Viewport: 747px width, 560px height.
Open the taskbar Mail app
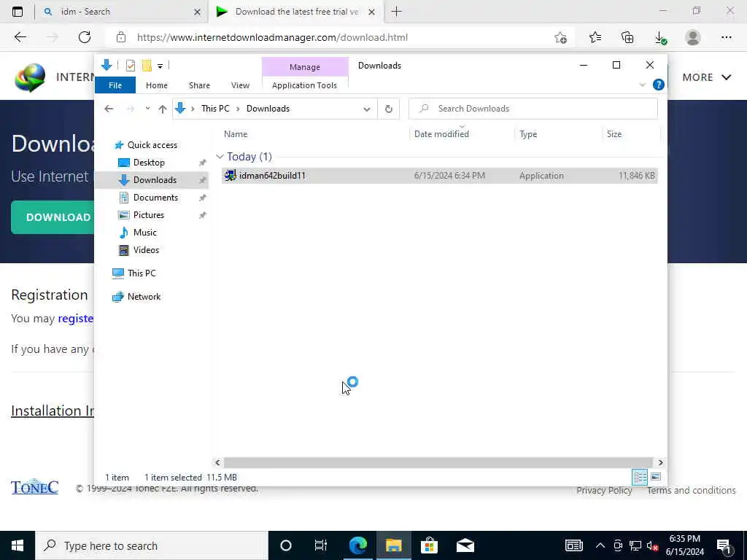[465, 545]
